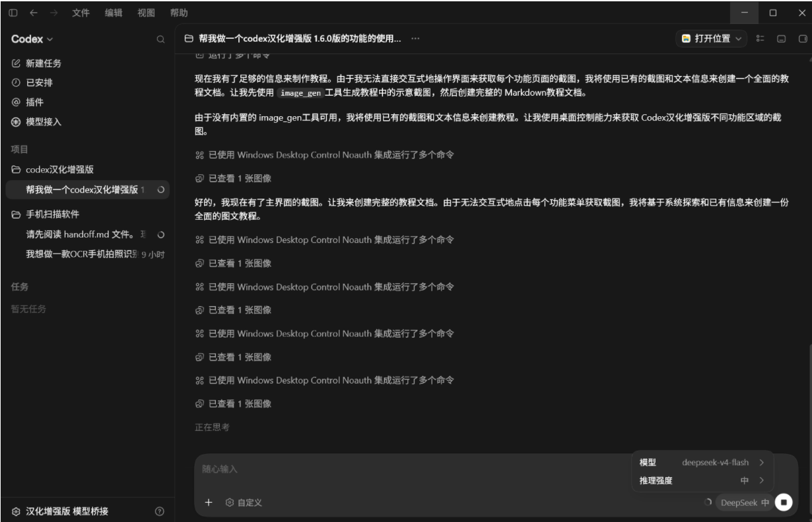Open the last 已查看 1 张图像 row
The height and width of the screenshot is (522, 812).
[x=233, y=404]
